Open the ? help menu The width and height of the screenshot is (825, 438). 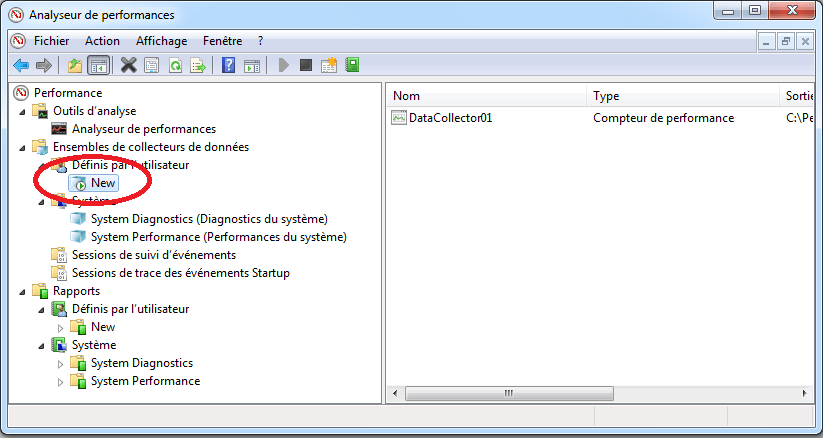pyautogui.click(x=260, y=41)
